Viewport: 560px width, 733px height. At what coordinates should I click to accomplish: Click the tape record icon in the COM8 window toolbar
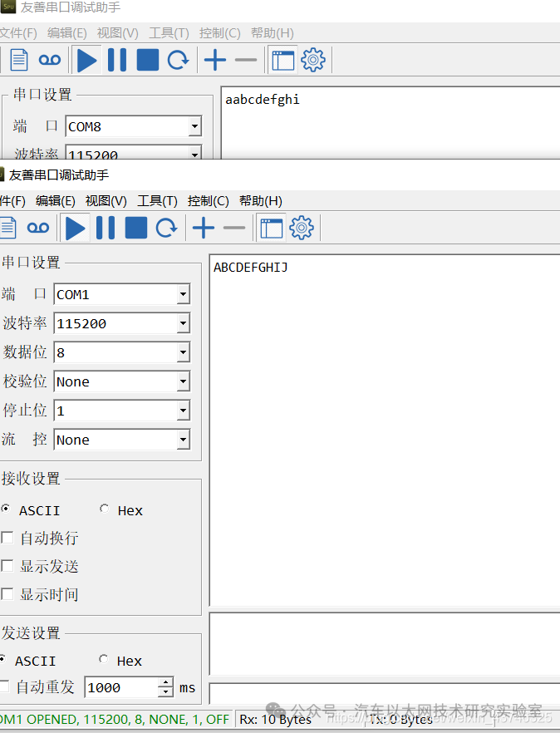click(50, 60)
